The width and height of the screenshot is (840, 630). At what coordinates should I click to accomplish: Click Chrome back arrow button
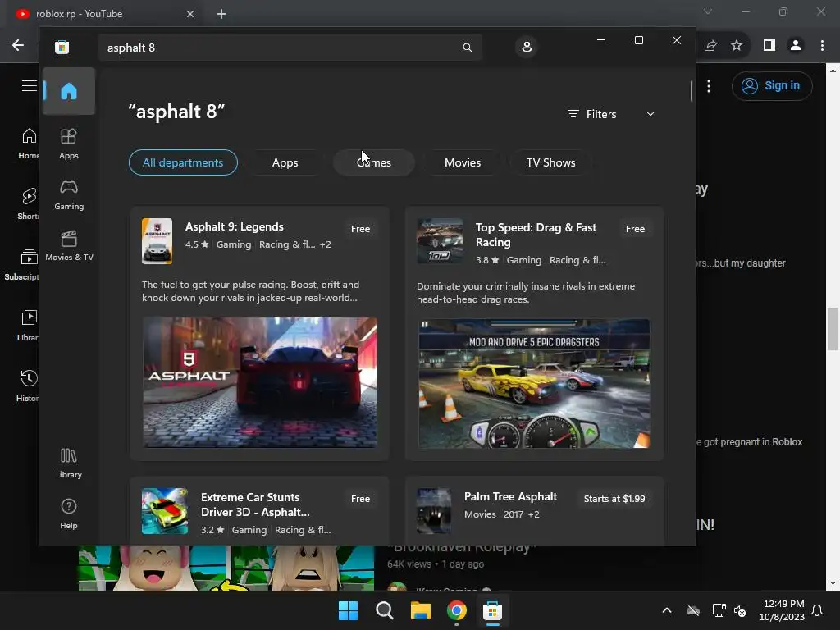point(18,46)
